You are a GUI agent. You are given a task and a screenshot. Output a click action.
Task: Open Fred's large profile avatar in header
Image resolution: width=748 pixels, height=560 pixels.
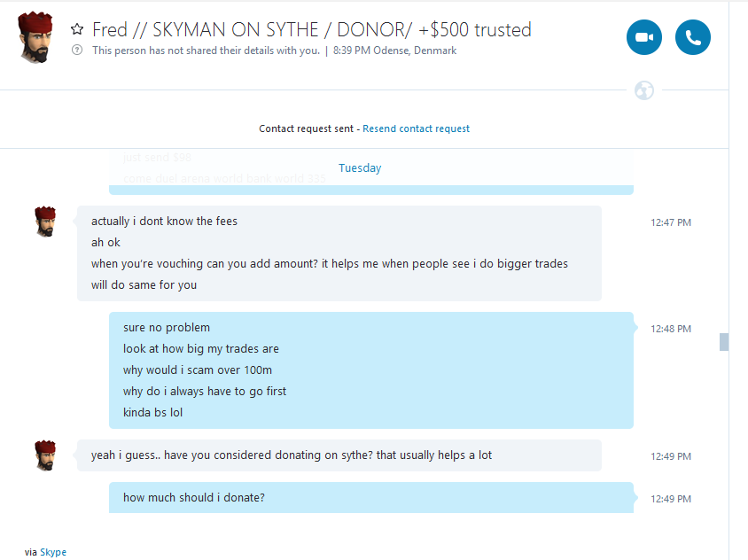[35, 37]
